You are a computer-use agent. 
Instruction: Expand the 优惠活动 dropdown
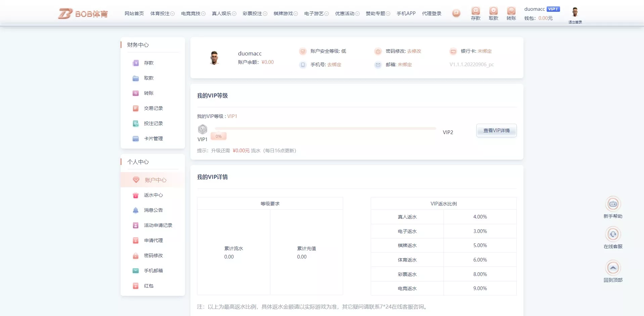[348, 13]
